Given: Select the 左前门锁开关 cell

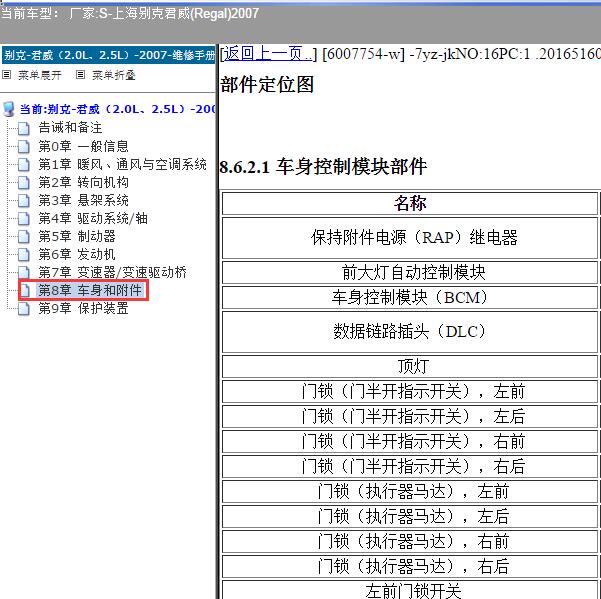Looking at the screenshot, I should click(x=410, y=590).
